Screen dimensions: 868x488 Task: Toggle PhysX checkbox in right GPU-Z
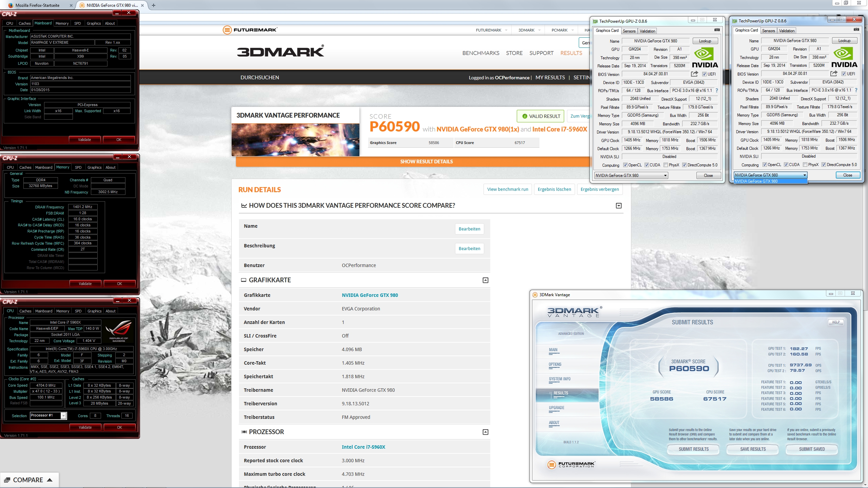805,165
